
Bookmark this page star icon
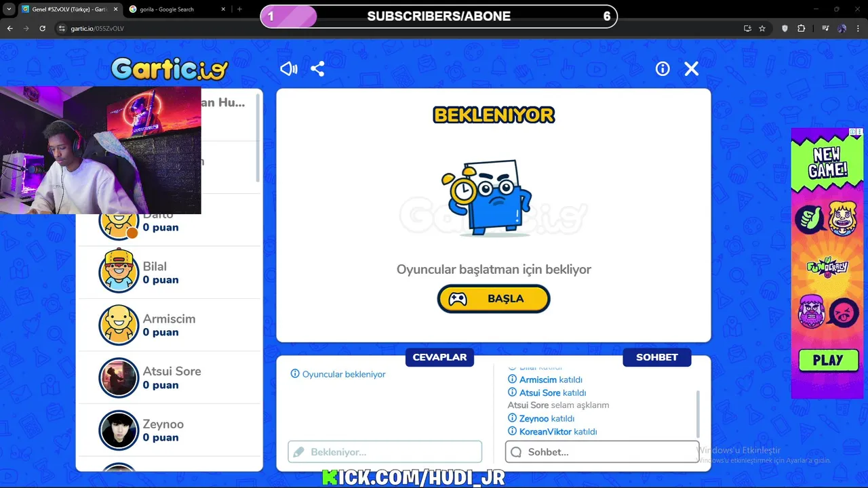click(x=762, y=28)
